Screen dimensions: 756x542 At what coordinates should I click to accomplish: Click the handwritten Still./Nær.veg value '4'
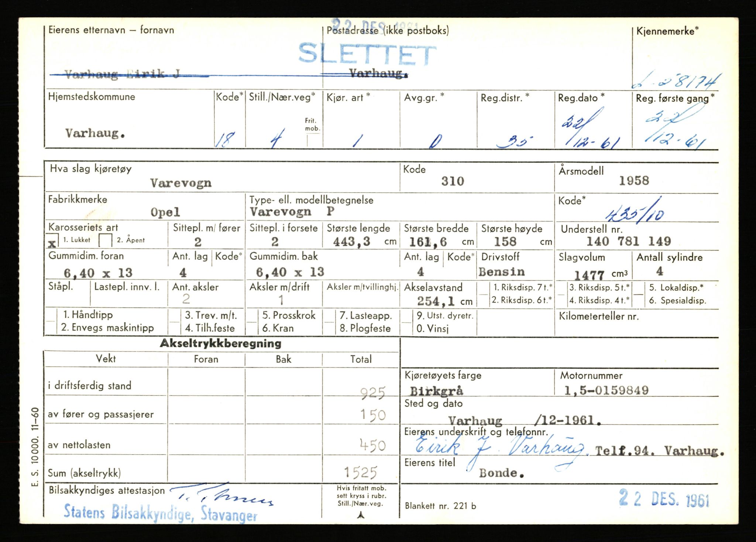point(277,139)
